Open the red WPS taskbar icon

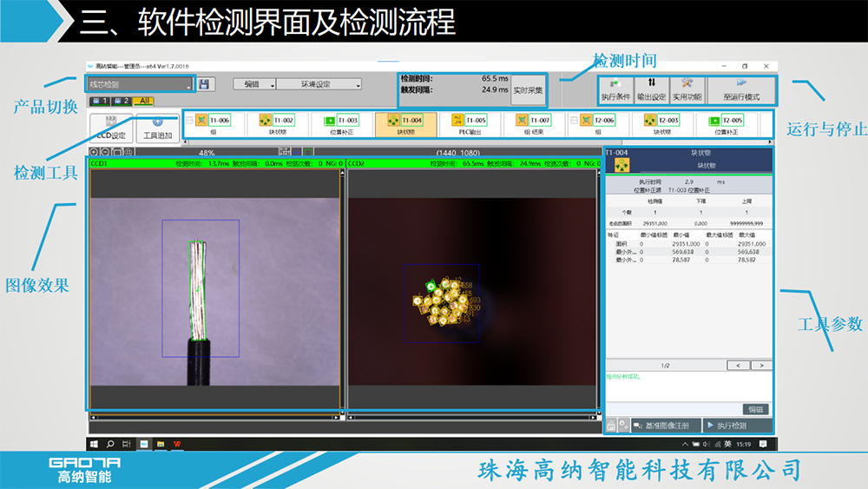[177, 444]
